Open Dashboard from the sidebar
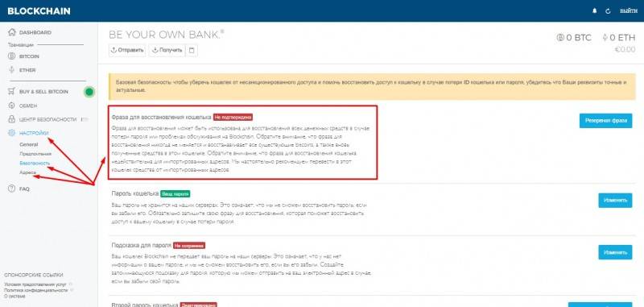 [x=30, y=32]
